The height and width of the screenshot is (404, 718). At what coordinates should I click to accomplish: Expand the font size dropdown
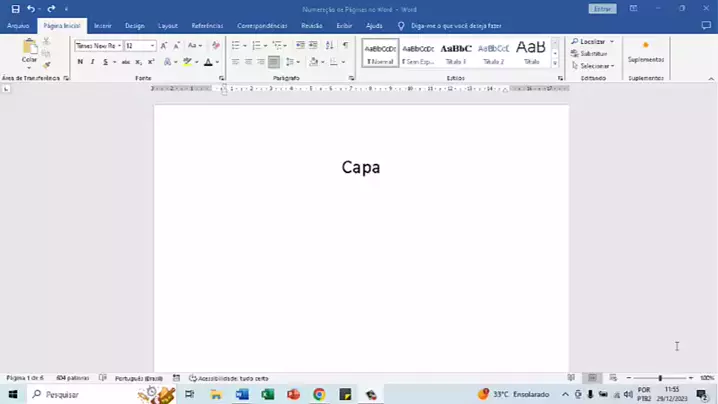tap(152, 46)
